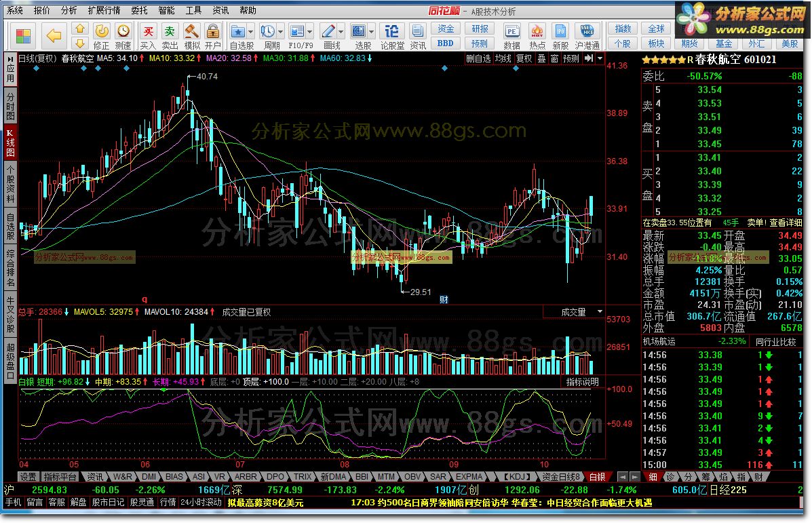Open the 自选股 watchlist folder icon
Screen dimensions: 812x523
[x=237, y=32]
